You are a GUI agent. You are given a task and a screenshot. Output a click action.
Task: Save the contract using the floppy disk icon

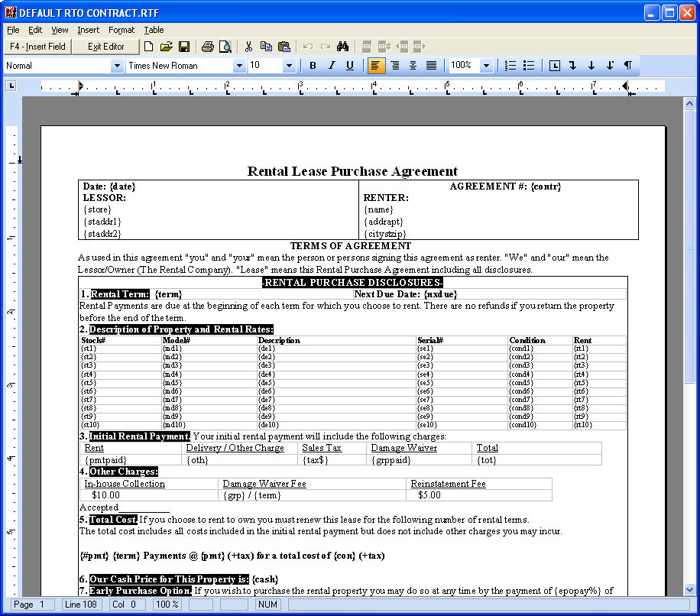click(x=183, y=47)
